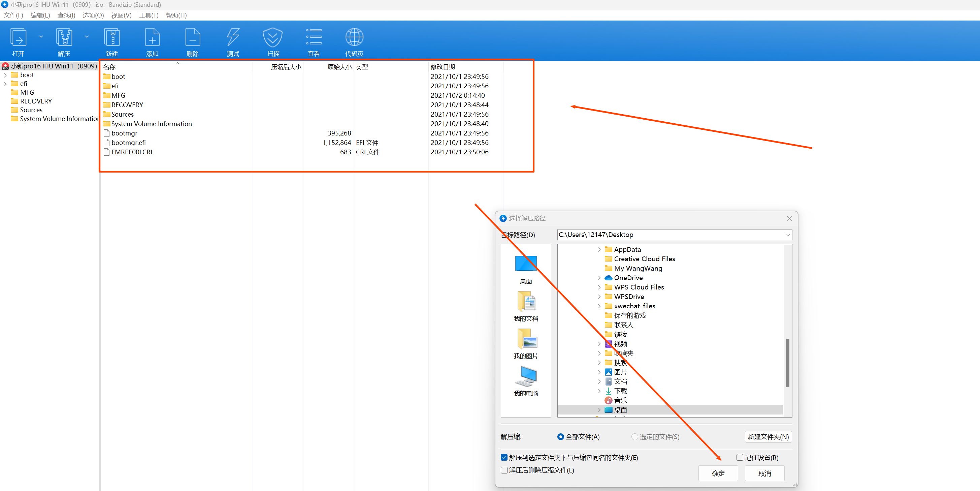This screenshot has height=491, width=980.
Task: Expand the OneDrive tree node
Action: pos(599,278)
